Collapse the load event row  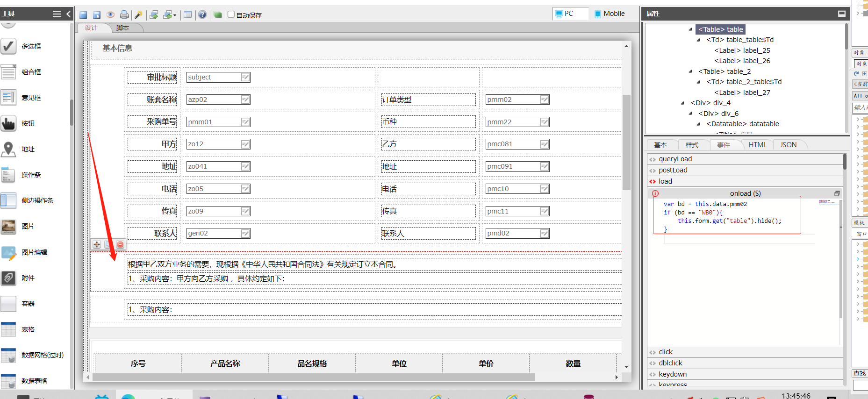point(745,181)
